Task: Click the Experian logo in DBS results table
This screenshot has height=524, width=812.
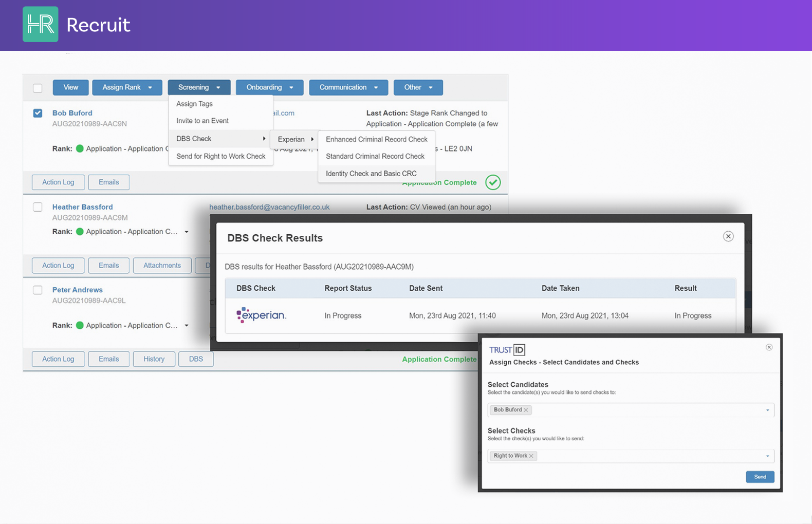Action: click(x=261, y=315)
